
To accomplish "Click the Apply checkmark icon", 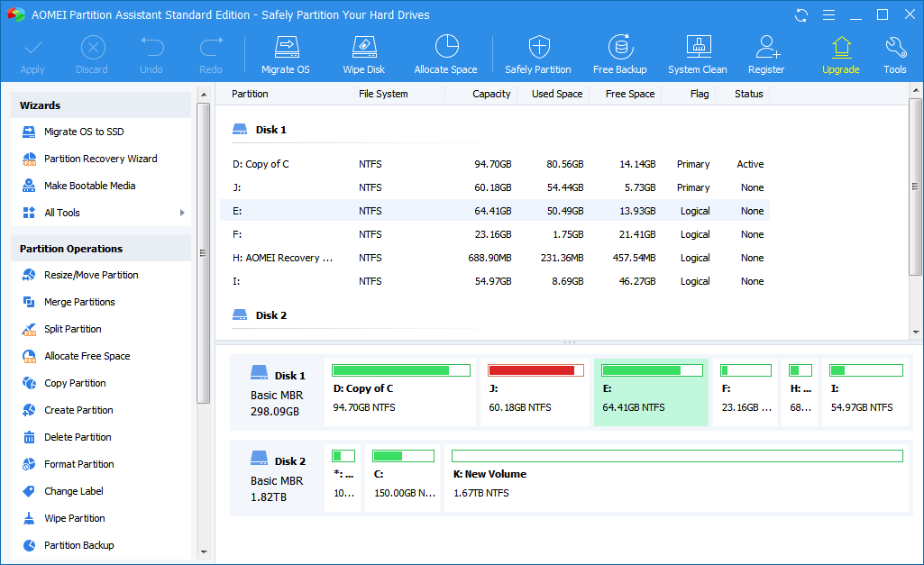I will pos(32,48).
